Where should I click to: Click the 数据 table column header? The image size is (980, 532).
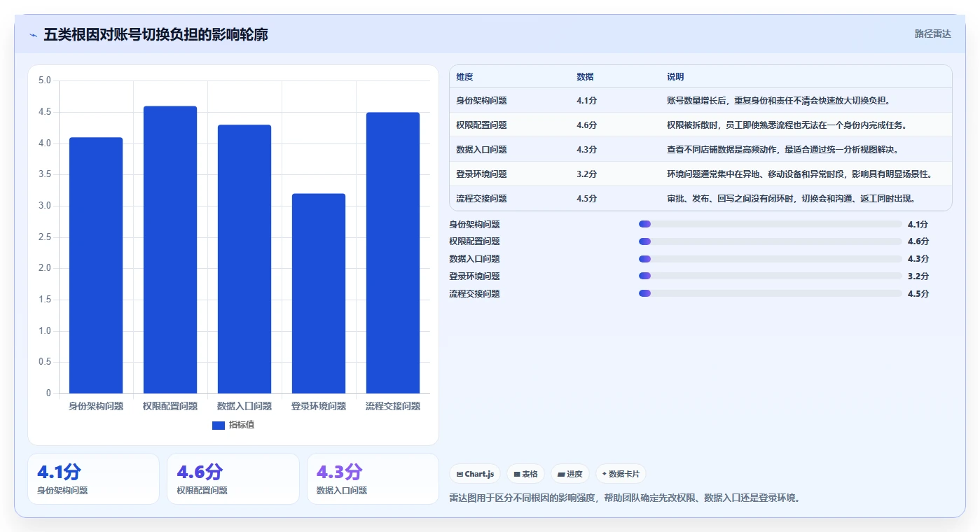click(586, 77)
